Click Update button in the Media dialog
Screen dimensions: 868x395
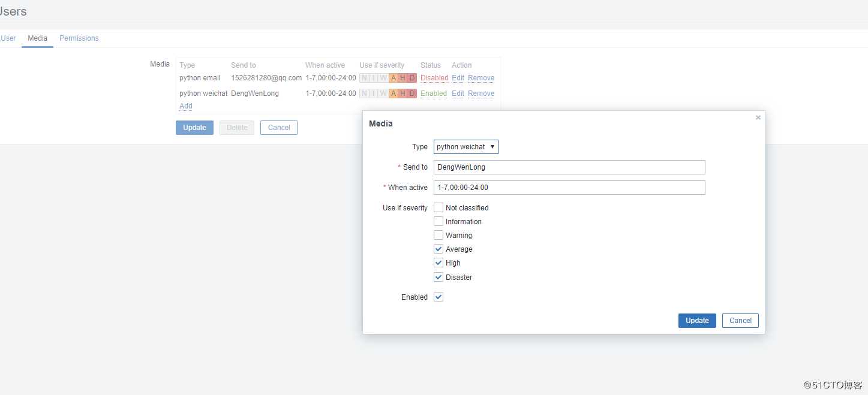697,321
